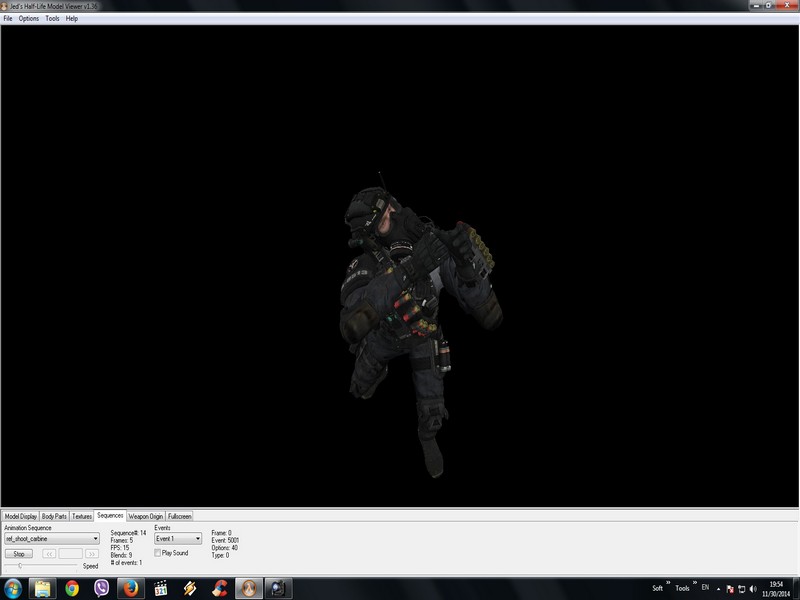
Task: Open the Tools menu in the menu bar
Action: click(x=52, y=18)
